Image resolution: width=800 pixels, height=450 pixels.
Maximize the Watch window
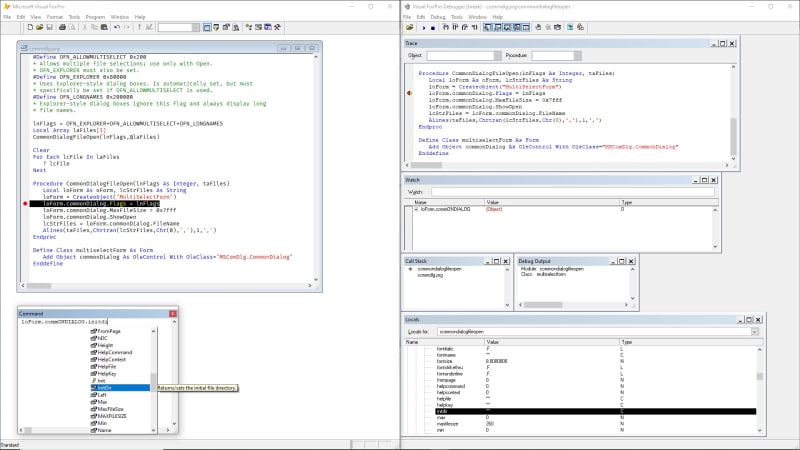click(x=704, y=180)
